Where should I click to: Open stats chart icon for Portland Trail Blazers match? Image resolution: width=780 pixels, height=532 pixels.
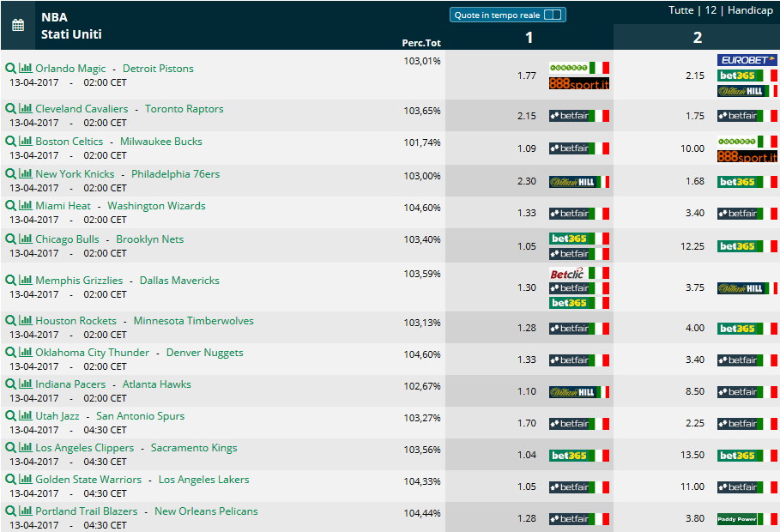coord(26,511)
